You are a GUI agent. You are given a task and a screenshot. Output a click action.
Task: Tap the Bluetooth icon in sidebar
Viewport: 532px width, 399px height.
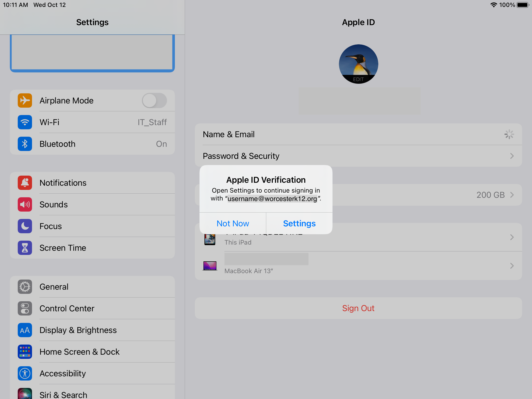point(25,144)
